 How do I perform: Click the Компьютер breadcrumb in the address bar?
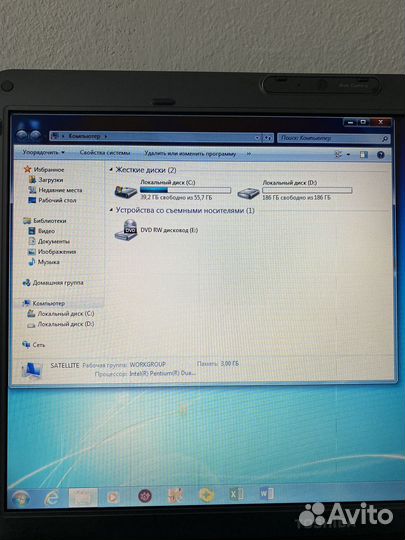[x=84, y=136]
